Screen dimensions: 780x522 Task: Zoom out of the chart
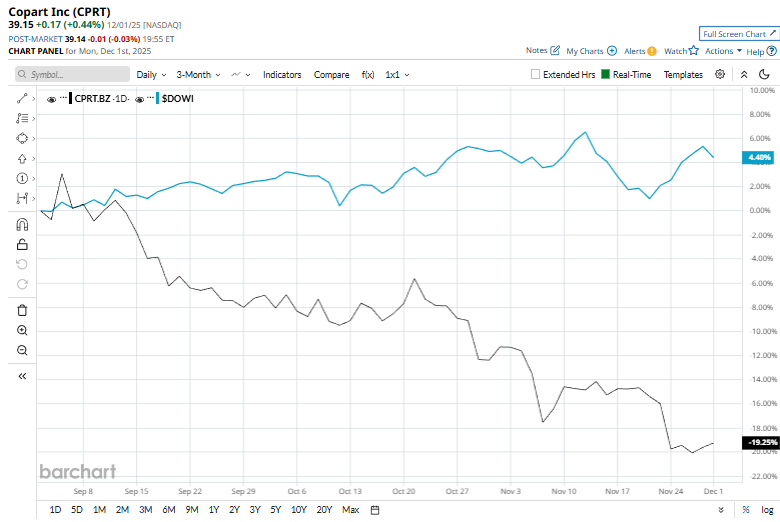pos(22,350)
